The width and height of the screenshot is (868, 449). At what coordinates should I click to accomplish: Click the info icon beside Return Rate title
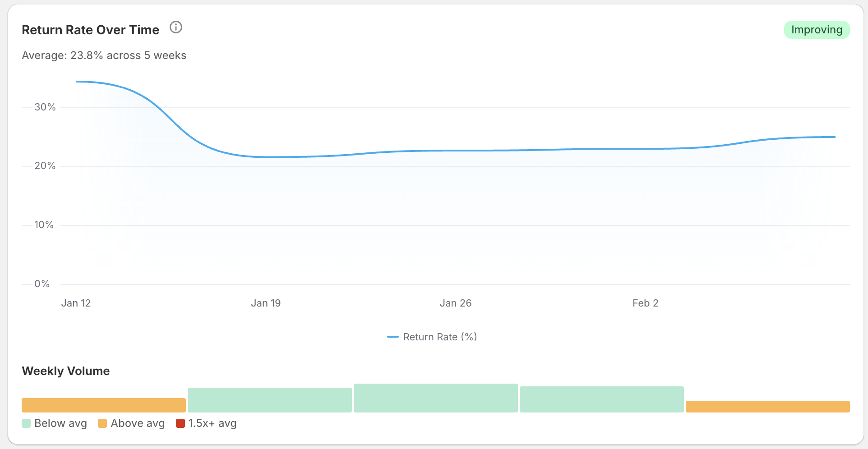click(x=175, y=27)
